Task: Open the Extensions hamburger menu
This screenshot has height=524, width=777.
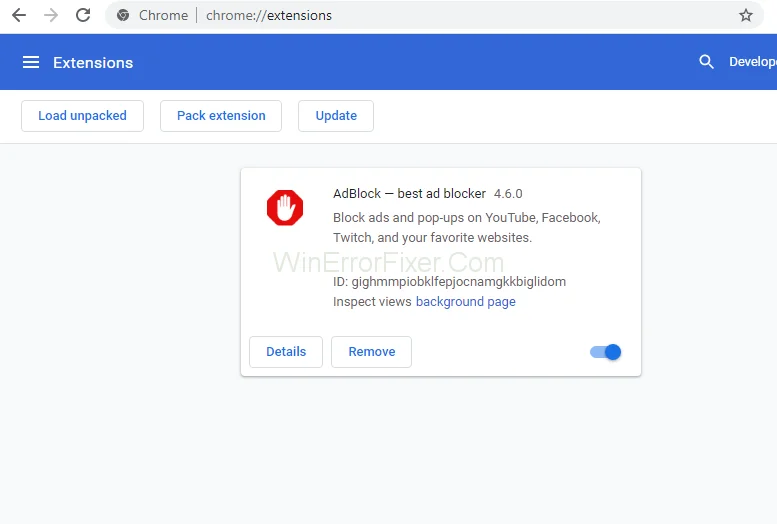Action: point(31,62)
